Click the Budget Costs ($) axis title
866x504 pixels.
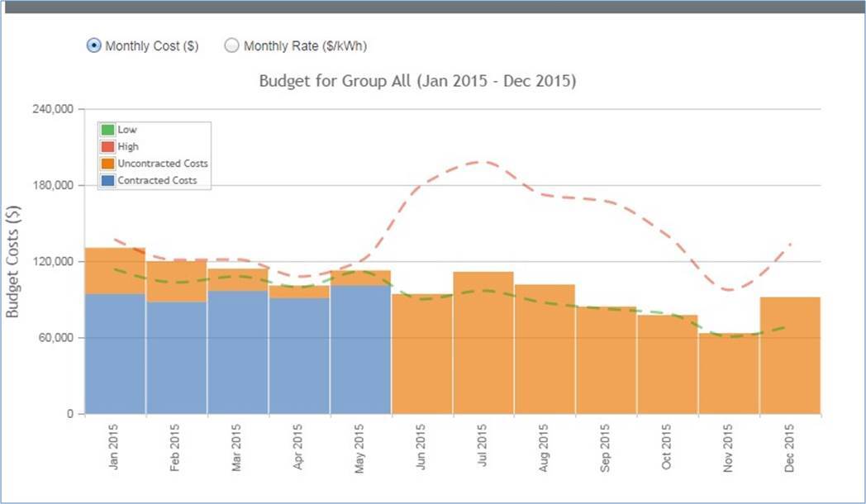(16, 264)
